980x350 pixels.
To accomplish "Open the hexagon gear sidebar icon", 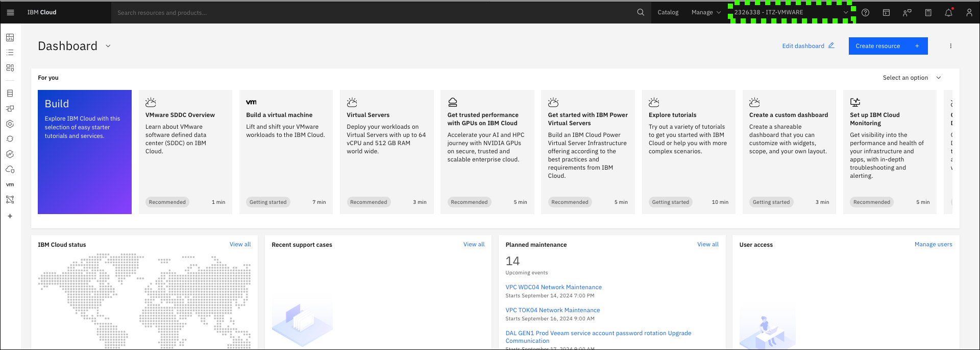I will click(x=10, y=154).
